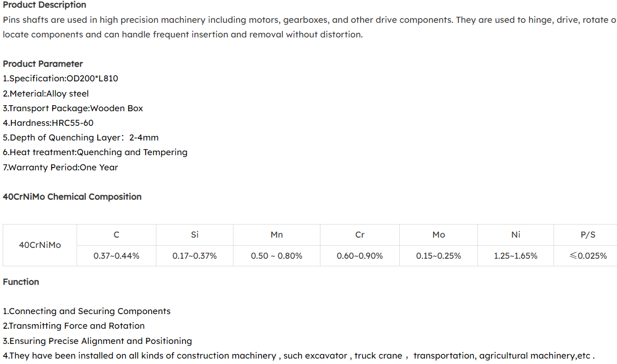The image size is (617, 364).
Task: Click the Product Description heading
Action: (45, 5)
